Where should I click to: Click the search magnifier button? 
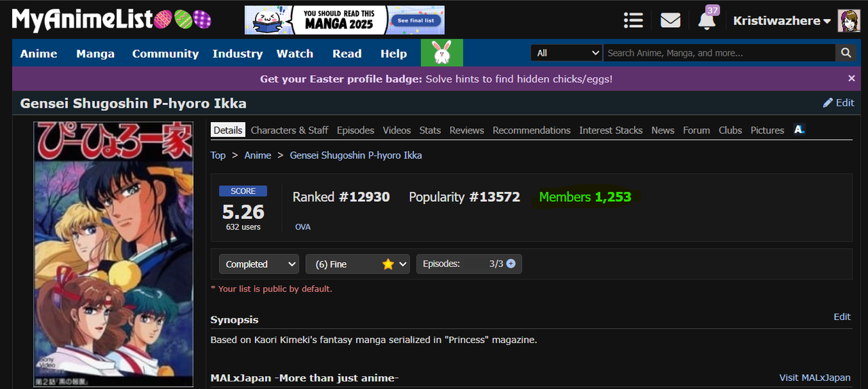[846, 53]
